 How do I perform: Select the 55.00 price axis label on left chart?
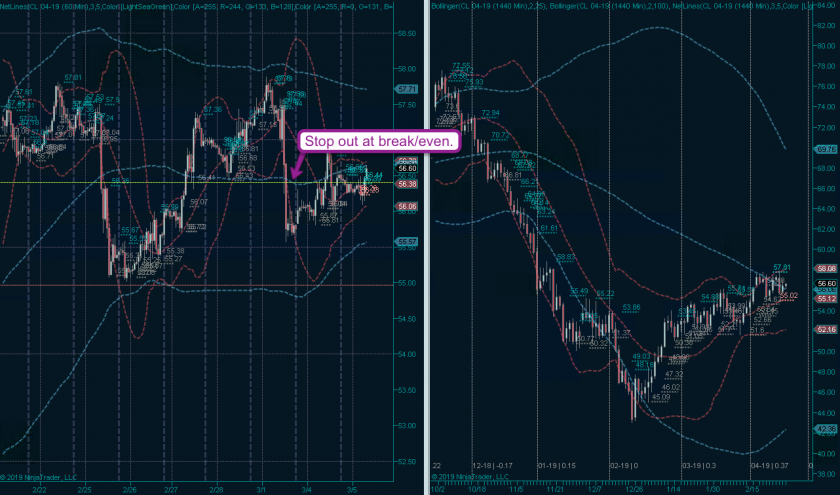407,283
